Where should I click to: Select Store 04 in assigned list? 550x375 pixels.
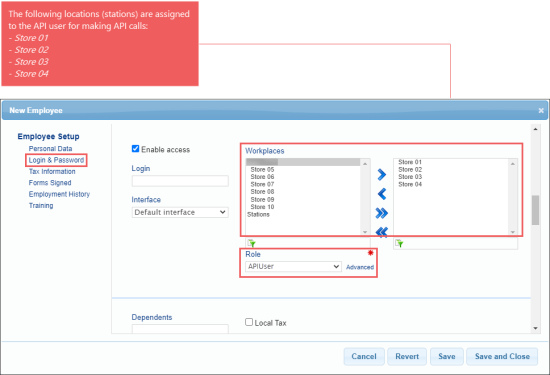[410, 184]
